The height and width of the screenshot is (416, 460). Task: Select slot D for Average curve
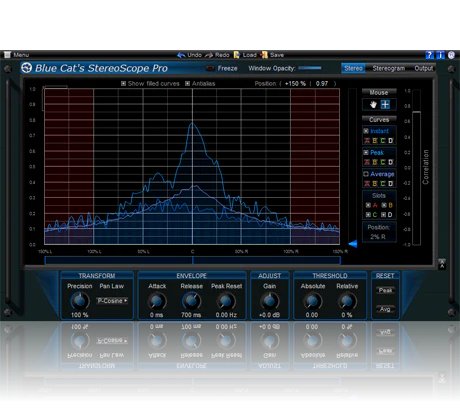click(x=391, y=183)
